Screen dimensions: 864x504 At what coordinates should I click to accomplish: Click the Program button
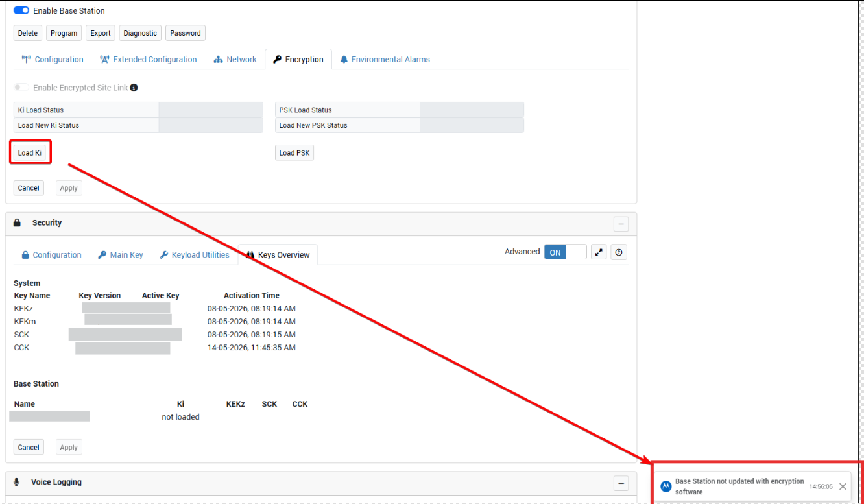(64, 33)
